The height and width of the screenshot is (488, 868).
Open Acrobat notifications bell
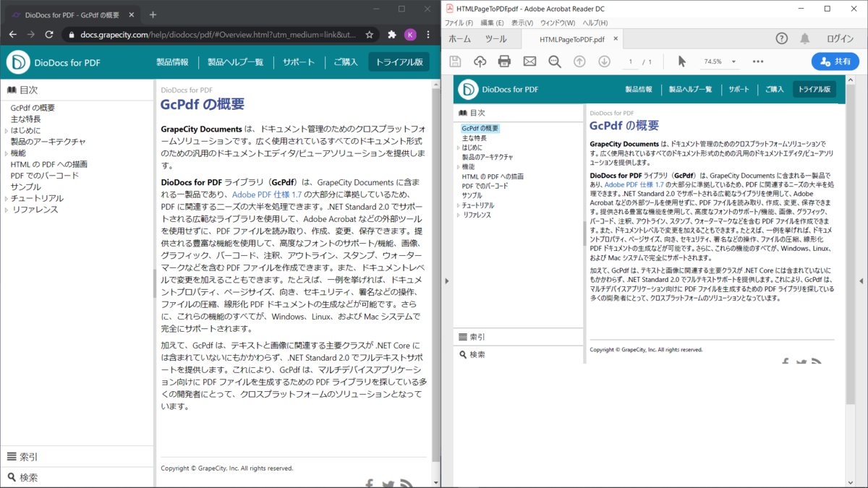pyautogui.click(x=804, y=39)
